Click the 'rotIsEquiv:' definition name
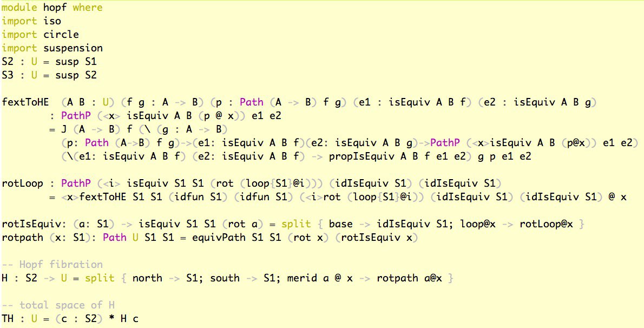 [x=34, y=224]
